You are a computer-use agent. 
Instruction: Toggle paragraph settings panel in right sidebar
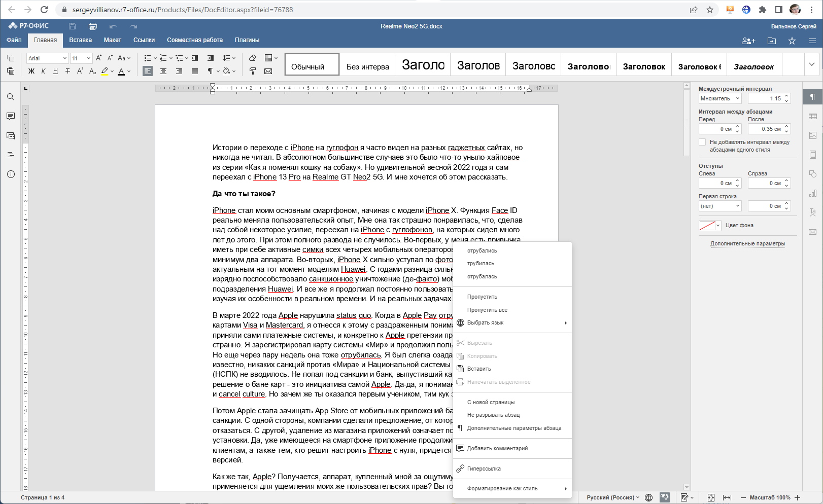click(x=813, y=97)
